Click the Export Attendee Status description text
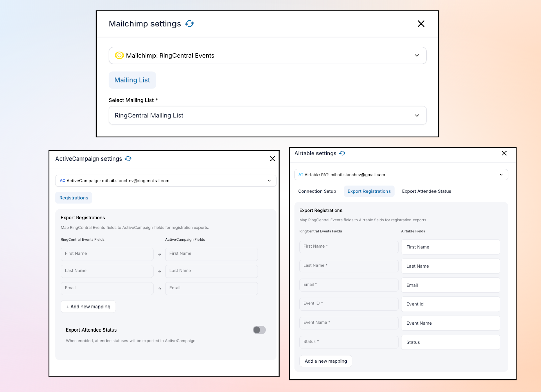 [x=131, y=341]
